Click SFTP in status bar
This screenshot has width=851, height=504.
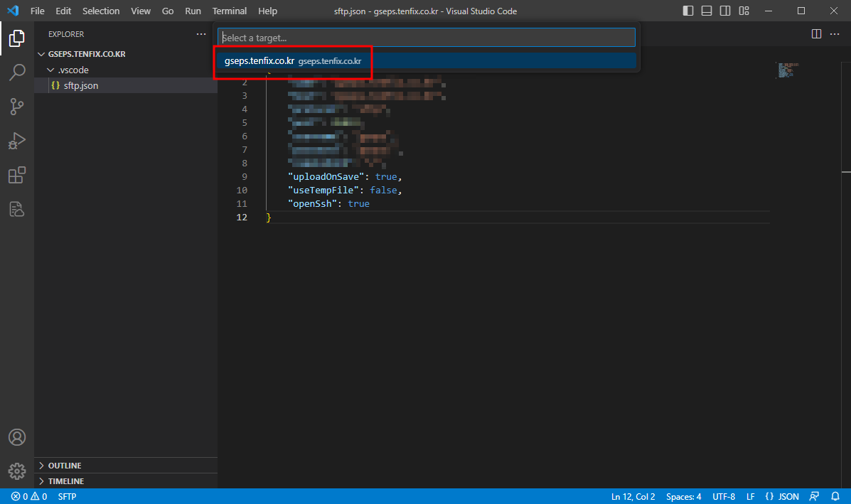pyautogui.click(x=67, y=496)
